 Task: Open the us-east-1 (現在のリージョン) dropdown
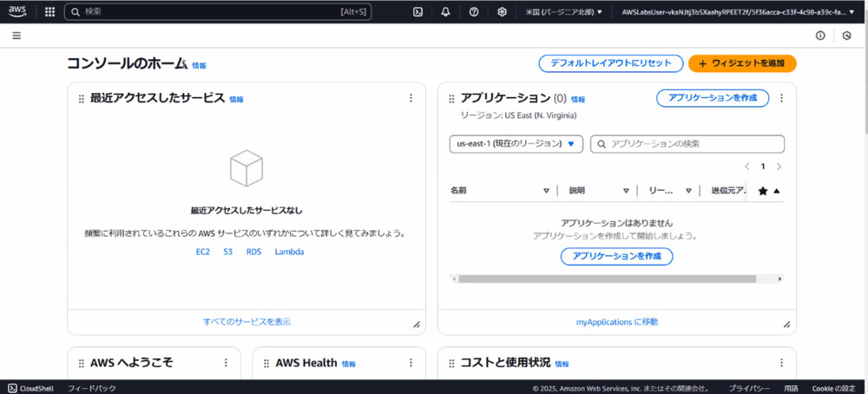516,144
